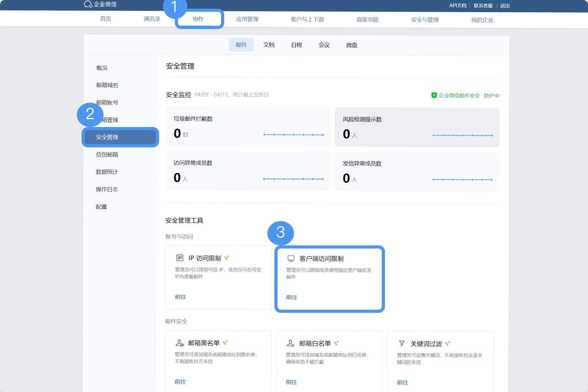Image resolution: width=588 pixels, height=392 pixels.
Task: Click 前往 under 客户端访问限制
Action: coord(291,297)
